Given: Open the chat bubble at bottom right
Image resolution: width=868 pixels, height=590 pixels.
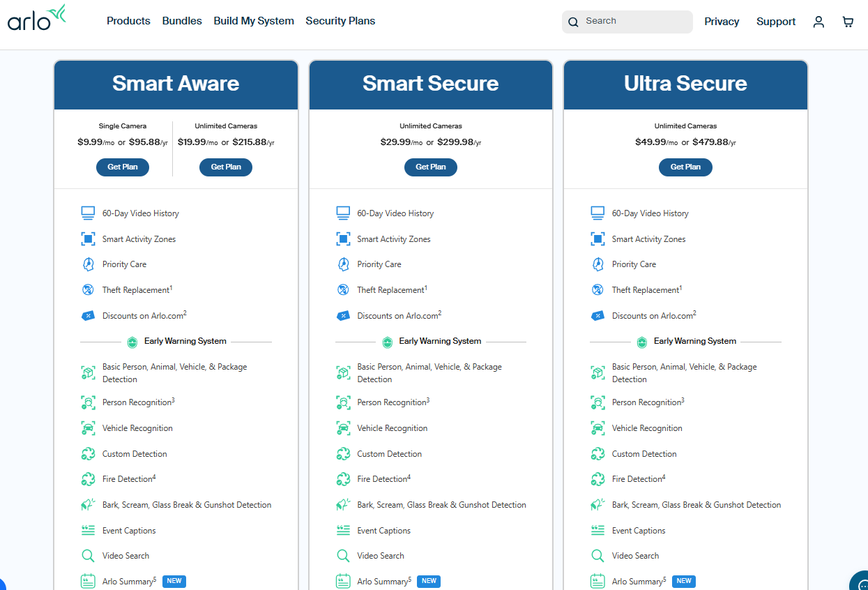Looking at the screenshot, I should point(859,582).
